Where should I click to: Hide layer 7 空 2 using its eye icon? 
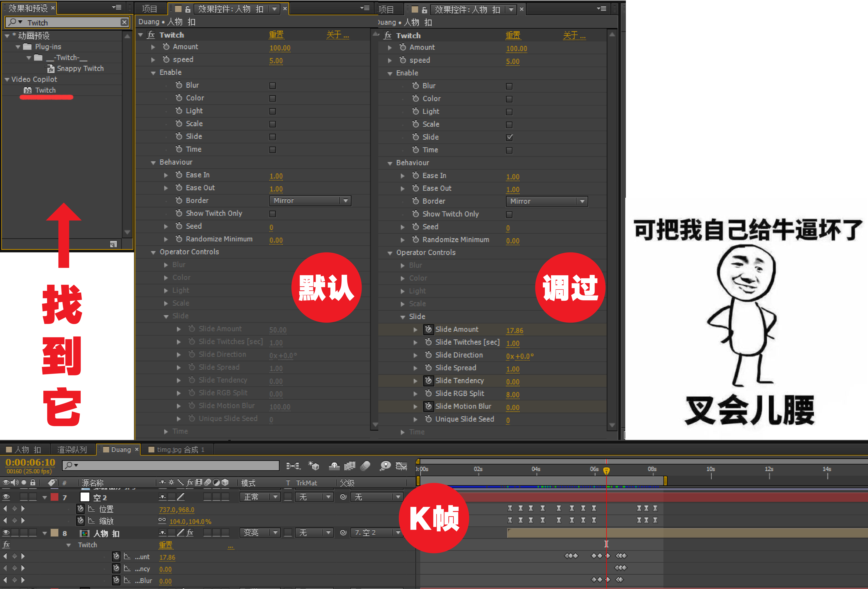(x=6, y=497)
